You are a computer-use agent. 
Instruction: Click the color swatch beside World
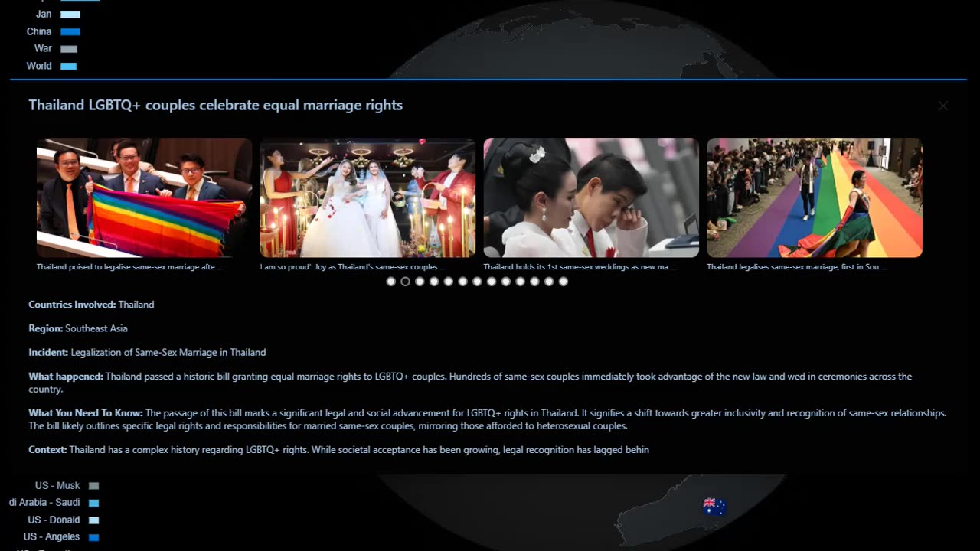[x=69, y=66]
